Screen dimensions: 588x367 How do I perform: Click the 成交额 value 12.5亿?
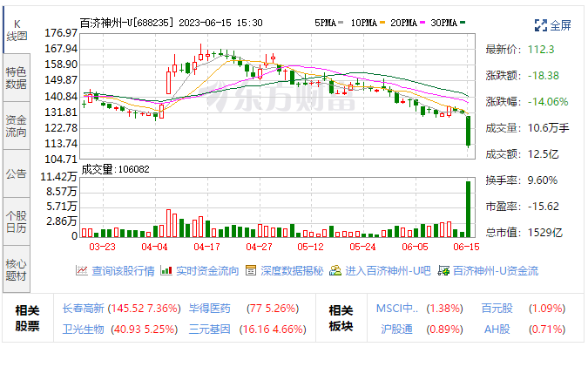[543, 154]
